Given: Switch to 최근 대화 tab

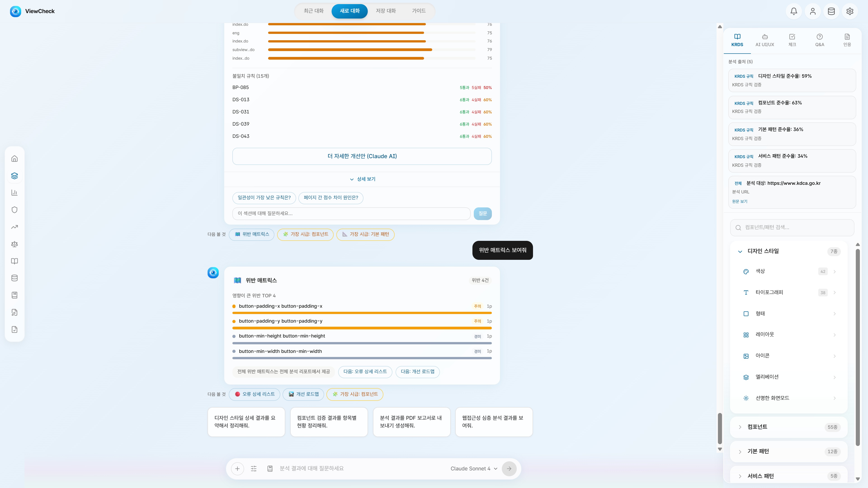Looking at the screenshot, I should pyautogui.click(x=313, y=11).
